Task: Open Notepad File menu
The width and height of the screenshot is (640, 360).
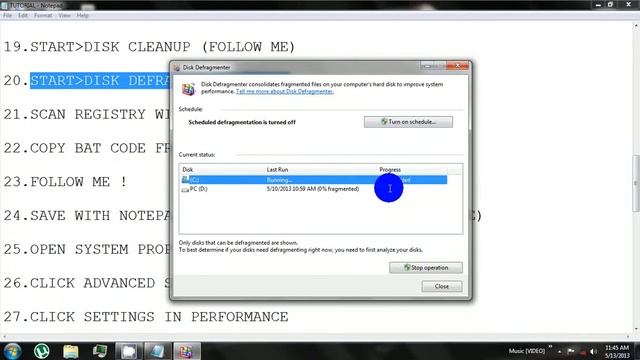Action: pos(7,16)
